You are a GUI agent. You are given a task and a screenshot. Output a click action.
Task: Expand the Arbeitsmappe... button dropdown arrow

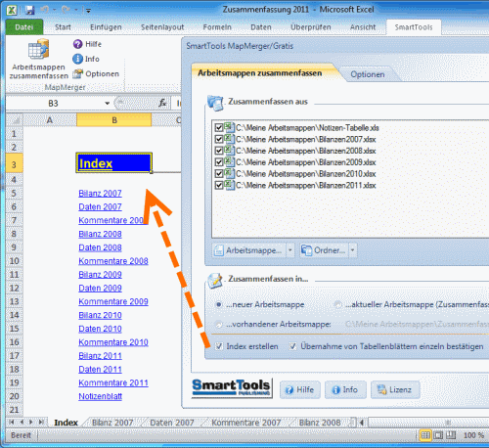pyautogui.click(x=289, y=250)
